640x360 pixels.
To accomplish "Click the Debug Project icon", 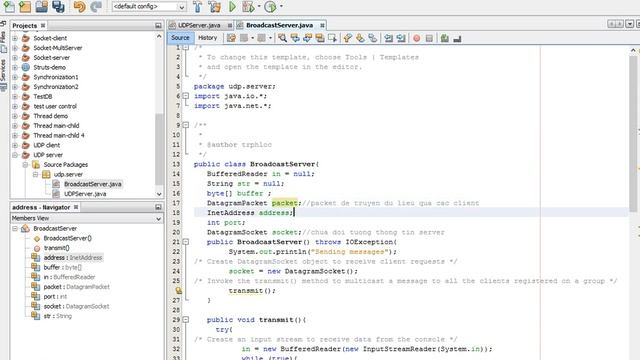I will 248,7.
